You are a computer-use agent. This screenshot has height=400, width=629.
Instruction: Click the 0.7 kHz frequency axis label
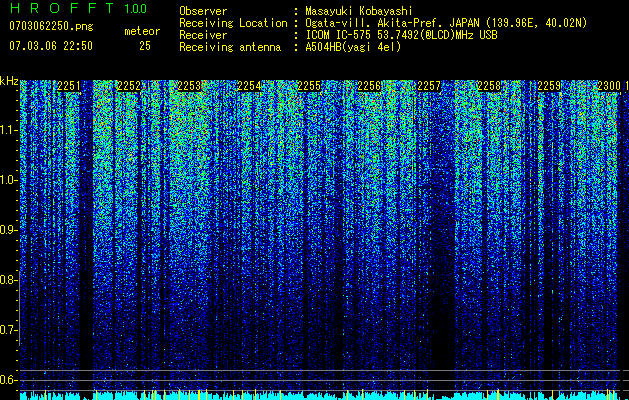9,330
